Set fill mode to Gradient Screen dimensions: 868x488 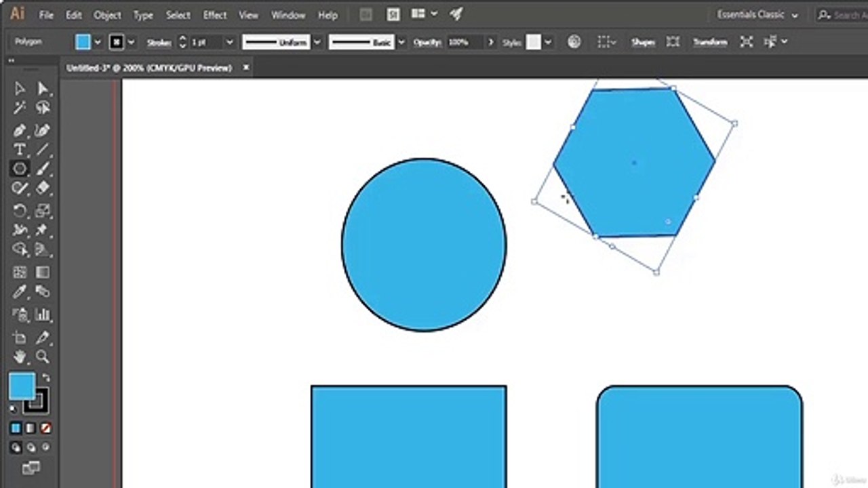(31, 428)
